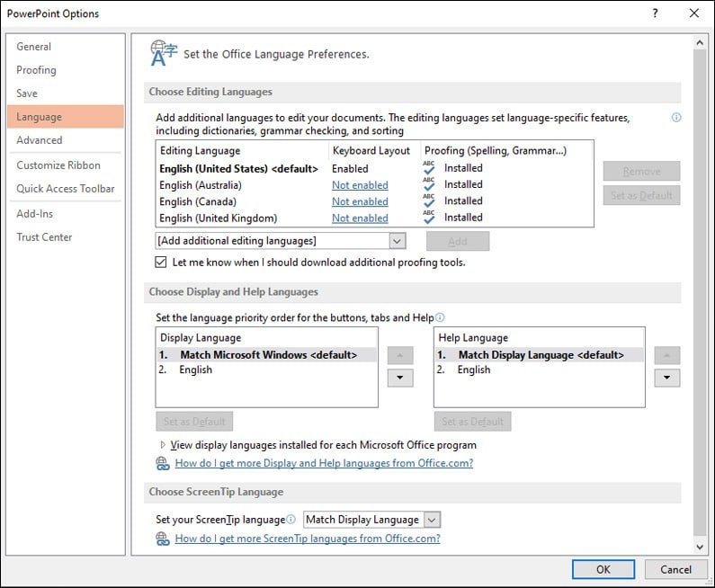This screenshot has height=588, width=715.
Task: Click info icon beside editing languages description
Action: click(676, 118)
